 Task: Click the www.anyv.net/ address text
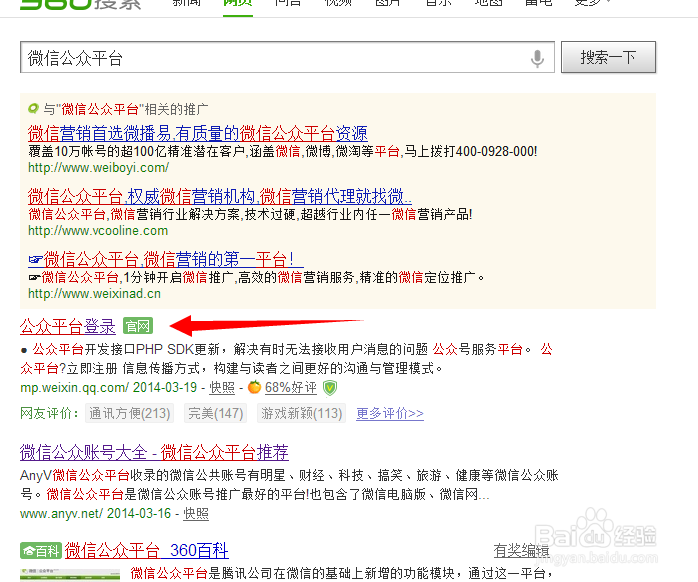[x=62, y=514]
